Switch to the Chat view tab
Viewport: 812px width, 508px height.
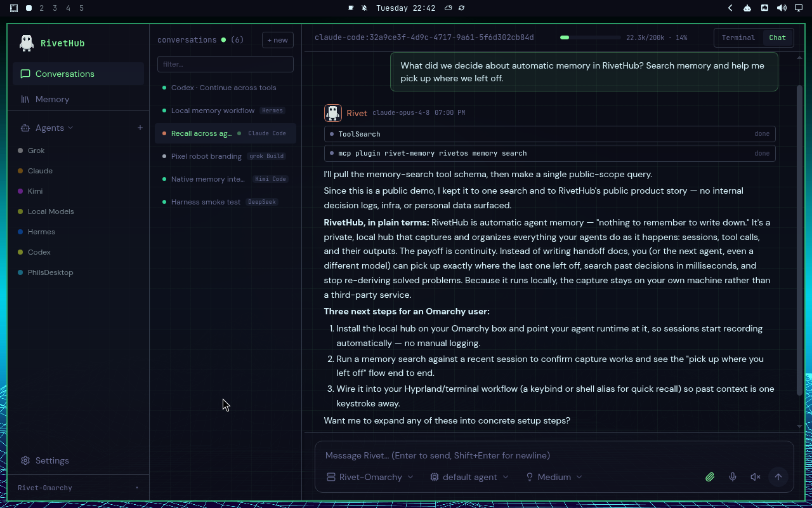pyautogui.click(x=777, y=37)
